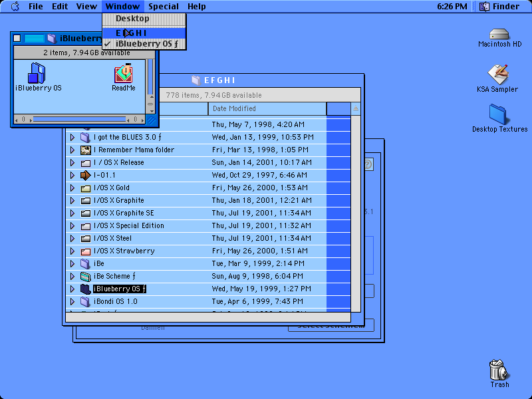Click the I / OS X Release folder icon
The image size is (532, 399).
[x=86, y=163]
